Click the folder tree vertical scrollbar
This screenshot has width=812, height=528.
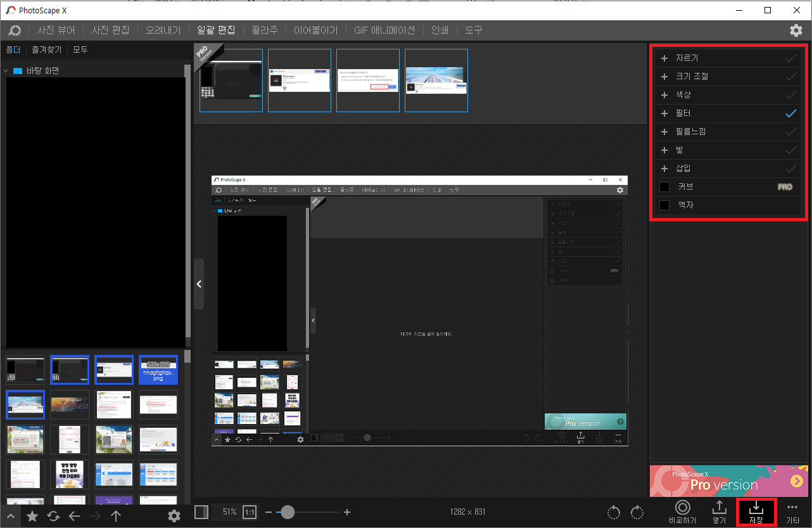tap(187, 201)
